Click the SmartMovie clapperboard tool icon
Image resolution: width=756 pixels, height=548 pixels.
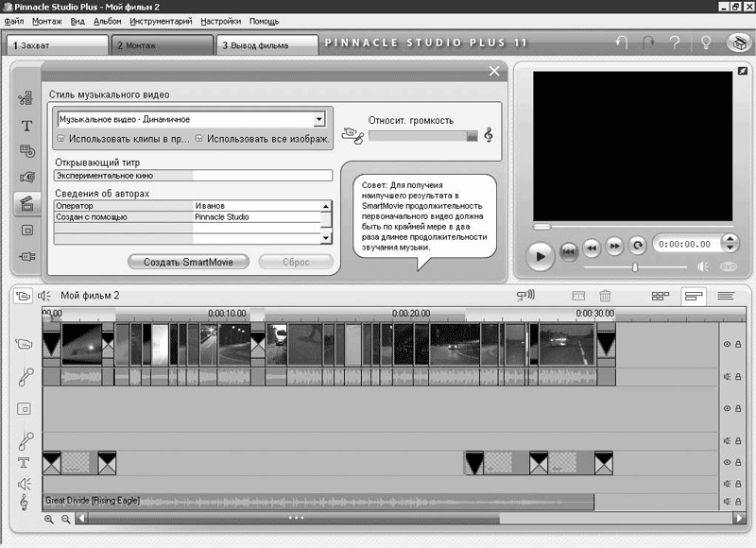coord(26,203)
